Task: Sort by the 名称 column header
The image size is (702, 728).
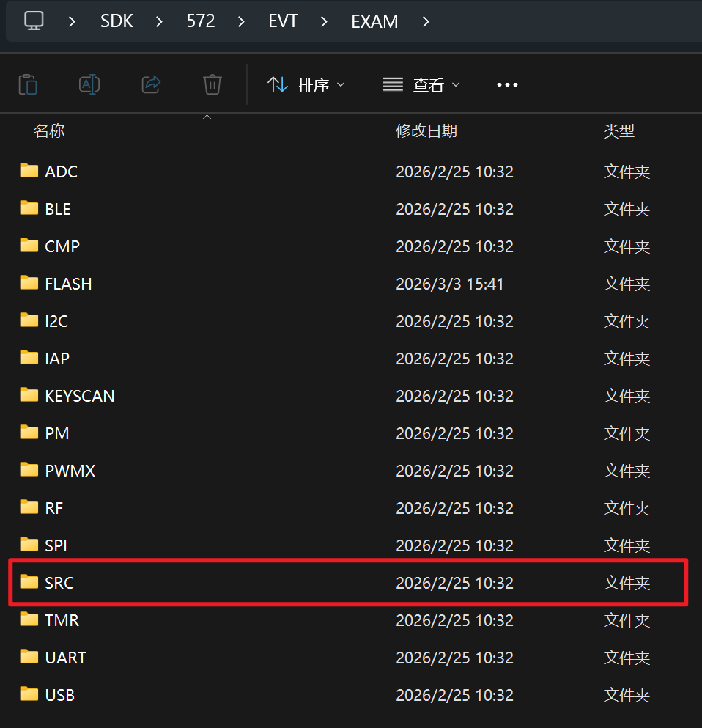Action: pos(48,131)
